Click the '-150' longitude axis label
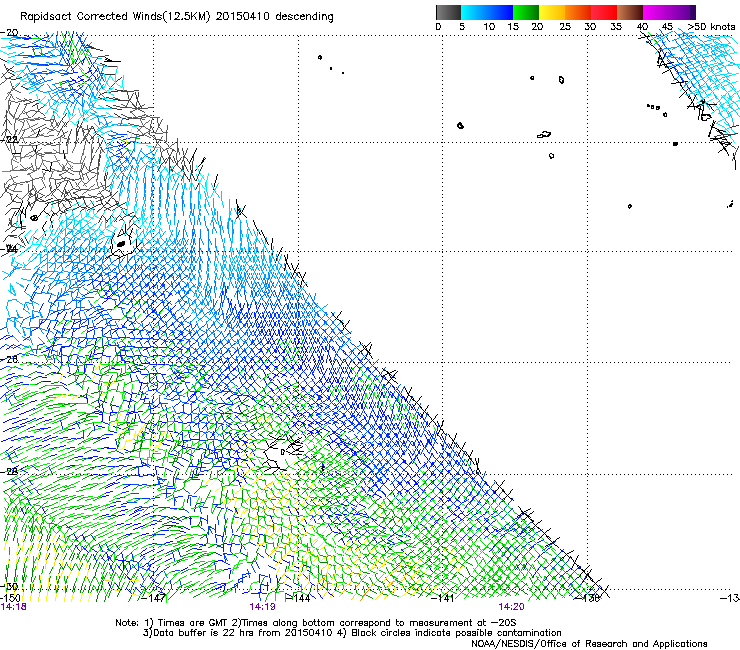This screenshot has height=650, width=740. click(x=10, y=598)
